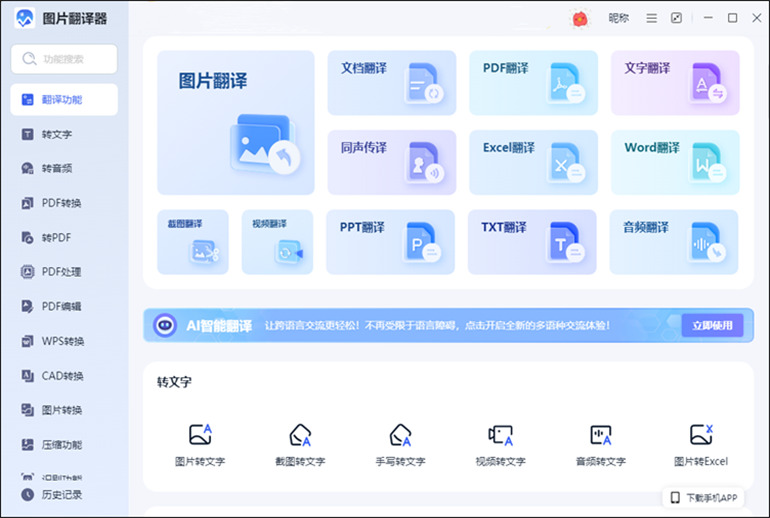Image resolution: width=770 pixels, height=518 pixels.
Task: Switch to 翻译功能 in sidebar
Action: point(64,100)
